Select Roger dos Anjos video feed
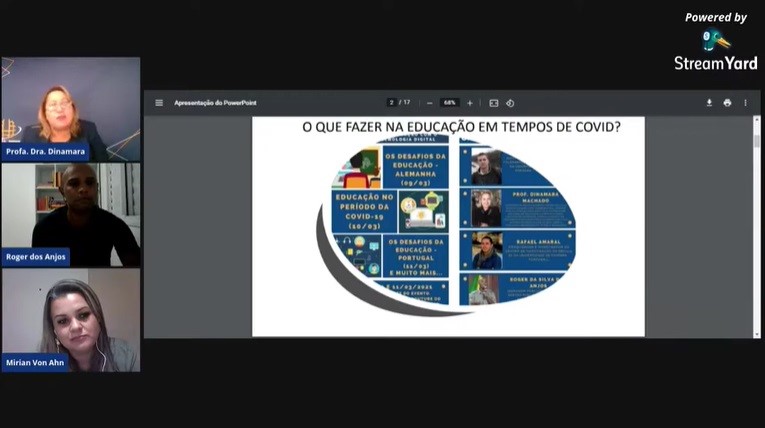Screen dimensions: 765x428 point(70,214)
